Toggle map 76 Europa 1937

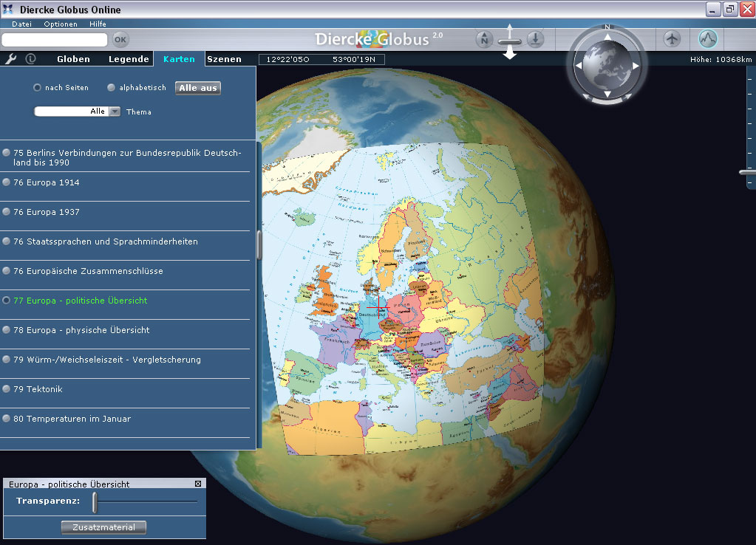pos(7,211)
